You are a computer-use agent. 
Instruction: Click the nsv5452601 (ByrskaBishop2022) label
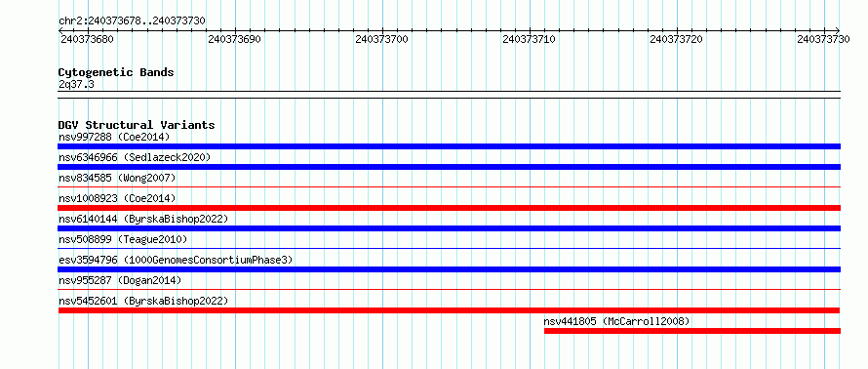pos(143,301)
